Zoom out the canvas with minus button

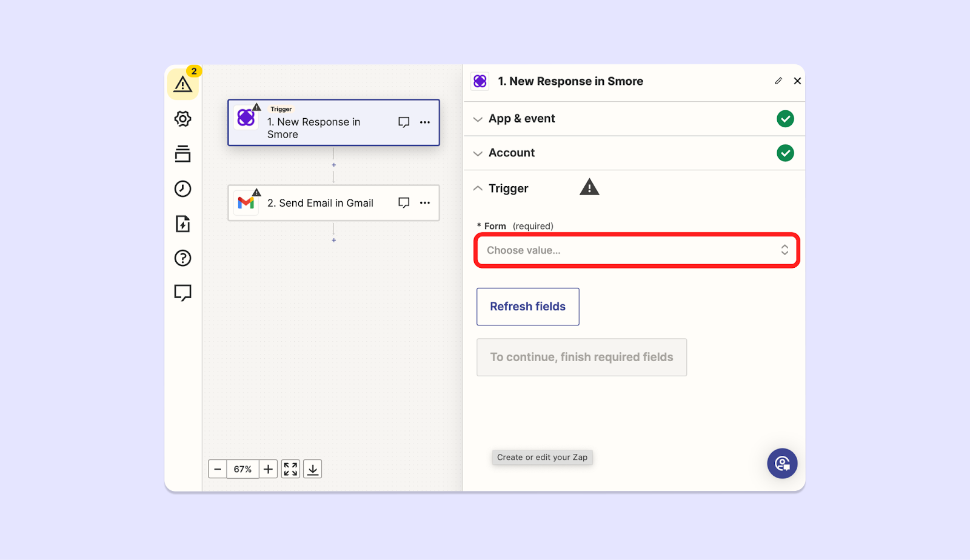pos(218,469)
